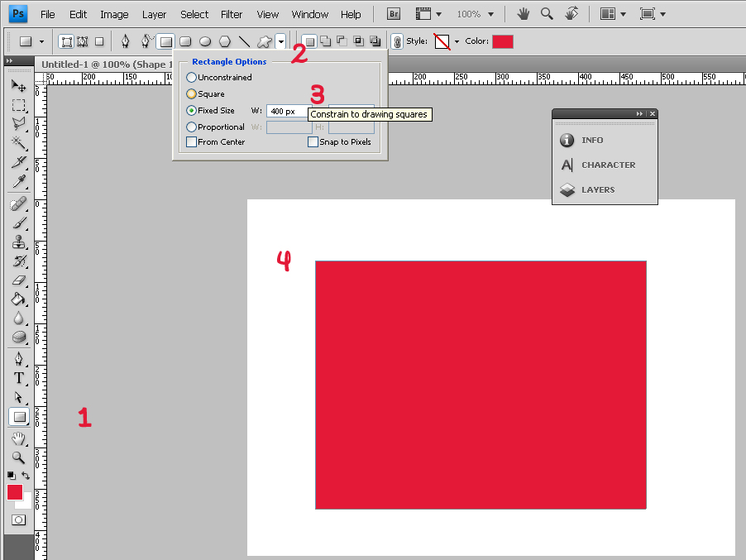Open the geometry options dropdown arrow

(281, 41)
